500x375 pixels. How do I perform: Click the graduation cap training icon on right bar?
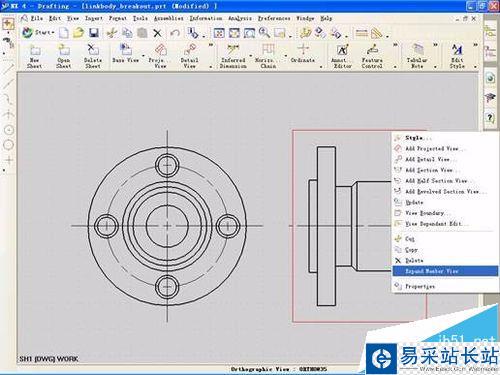point(490,98)
